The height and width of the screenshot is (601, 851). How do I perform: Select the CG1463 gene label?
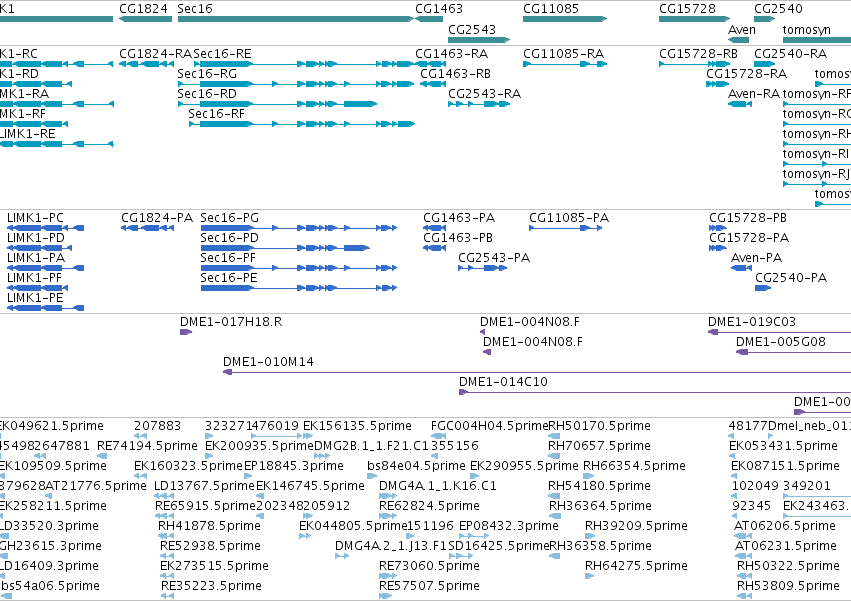(439, 9)
